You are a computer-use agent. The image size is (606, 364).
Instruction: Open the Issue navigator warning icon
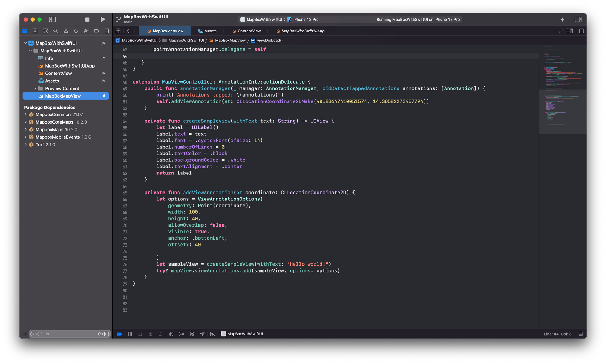pyautogui.click(x=66, y=31)
